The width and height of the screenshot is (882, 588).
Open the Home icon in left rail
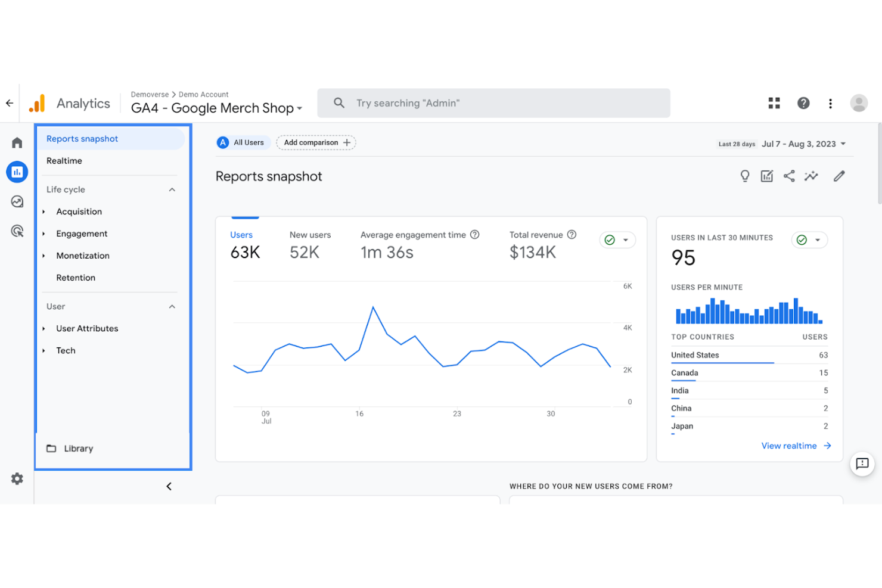[x=17, y=142]
